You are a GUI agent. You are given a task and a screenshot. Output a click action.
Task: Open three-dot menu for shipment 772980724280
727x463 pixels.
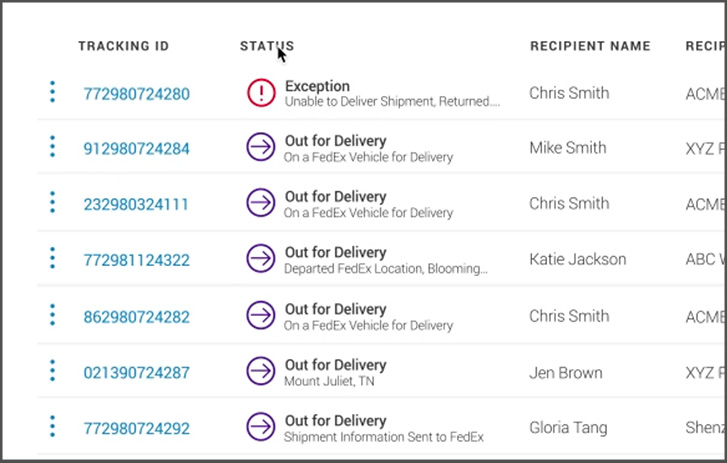52,93
